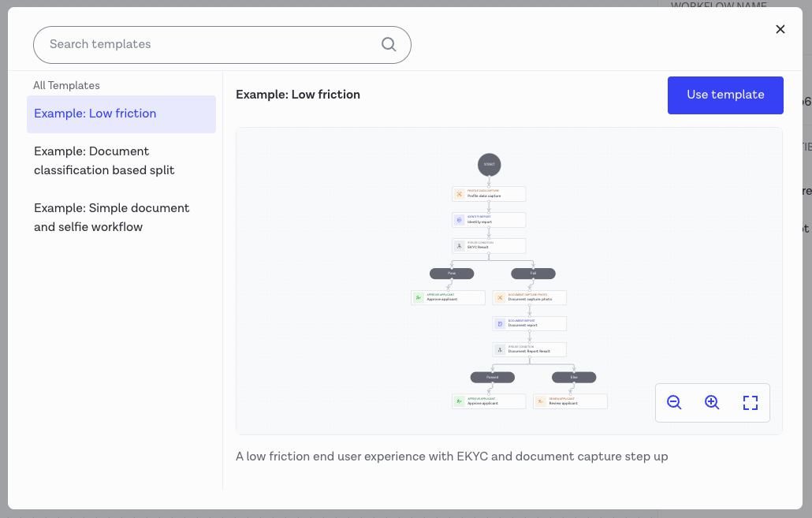Click the Document capture photo node

529,297
